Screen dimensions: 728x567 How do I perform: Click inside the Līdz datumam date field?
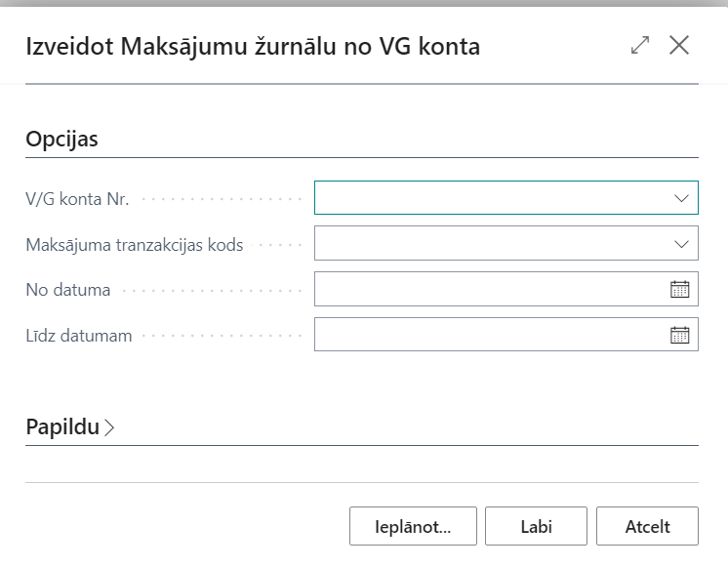click(488, 335)
